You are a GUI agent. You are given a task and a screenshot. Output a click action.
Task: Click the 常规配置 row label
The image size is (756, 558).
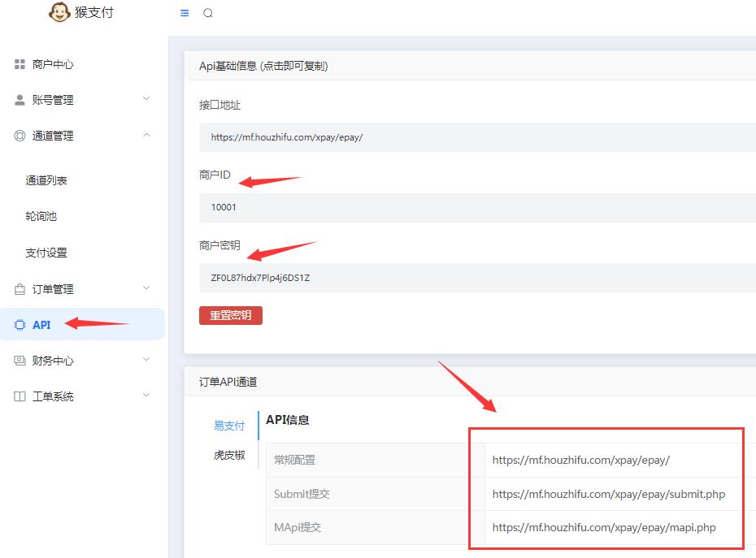(x=294, y=460)
